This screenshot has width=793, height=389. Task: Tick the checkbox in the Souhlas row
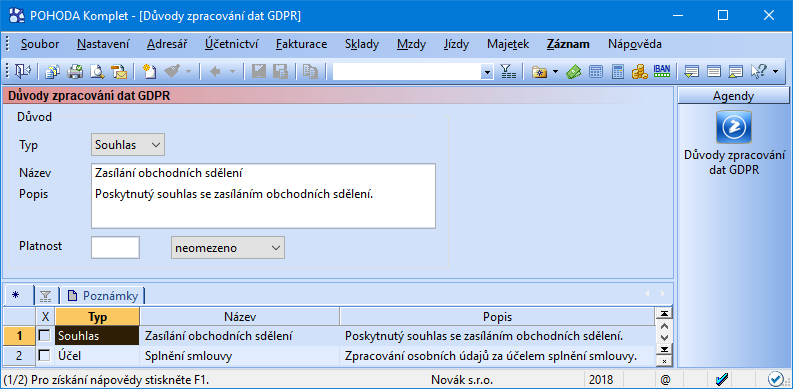(45, 335)
